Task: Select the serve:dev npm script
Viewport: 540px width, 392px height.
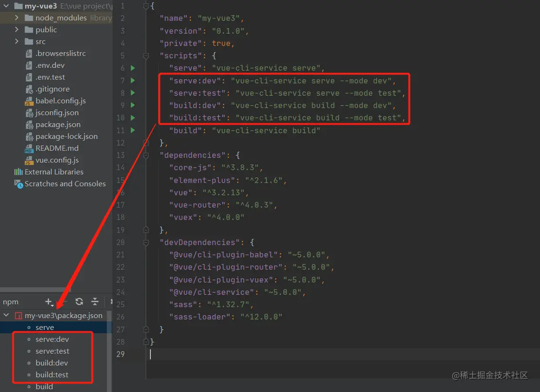Action: pos(52,339)
